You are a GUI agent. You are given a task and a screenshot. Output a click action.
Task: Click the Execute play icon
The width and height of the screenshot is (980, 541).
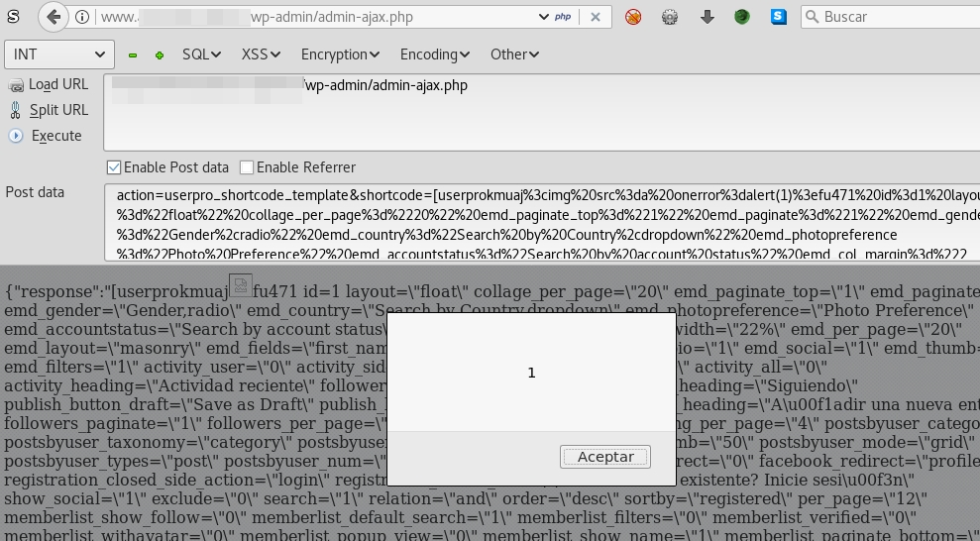(x=16, y=136)
